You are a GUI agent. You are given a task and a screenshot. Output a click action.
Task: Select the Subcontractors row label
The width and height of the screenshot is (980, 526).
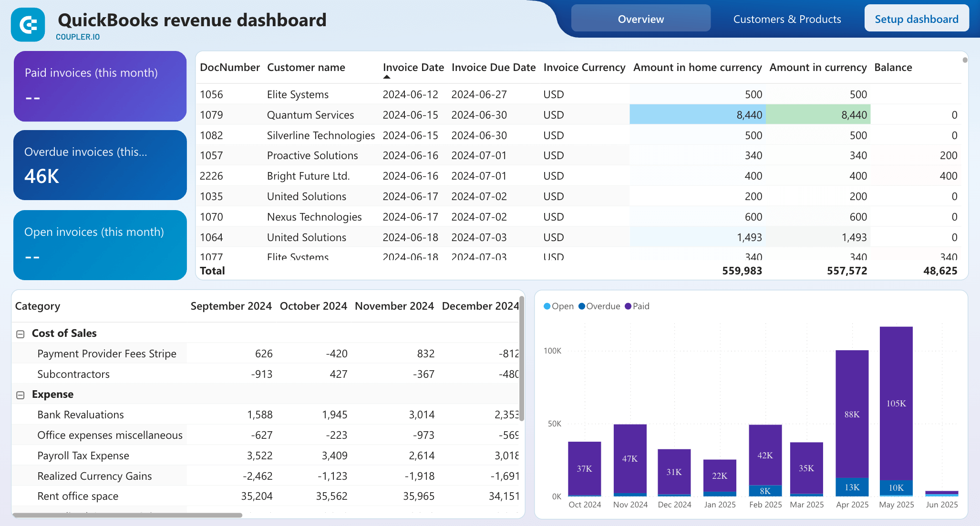pyautogui.click(x=73, y=374)
